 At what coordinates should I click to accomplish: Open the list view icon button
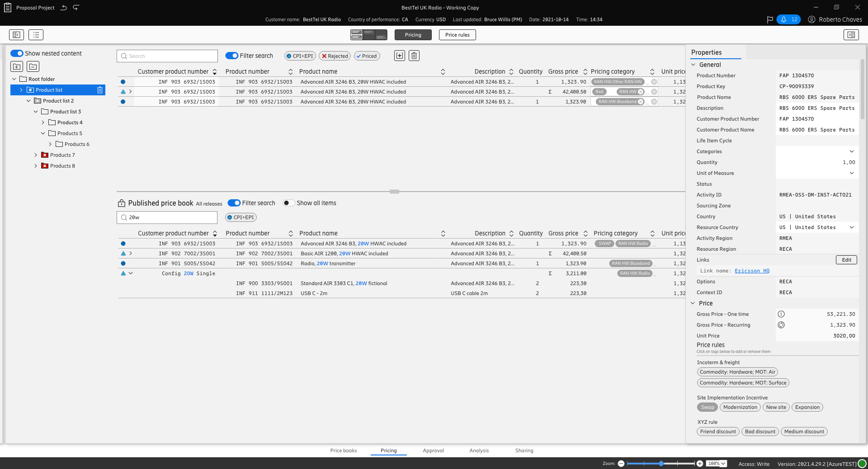(x=36, y=35)
